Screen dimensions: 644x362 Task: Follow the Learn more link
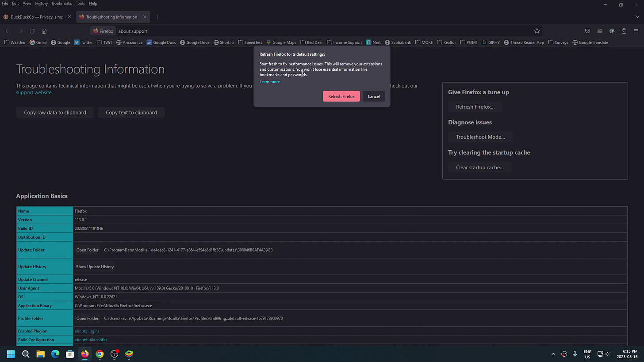tap(269, 82)
